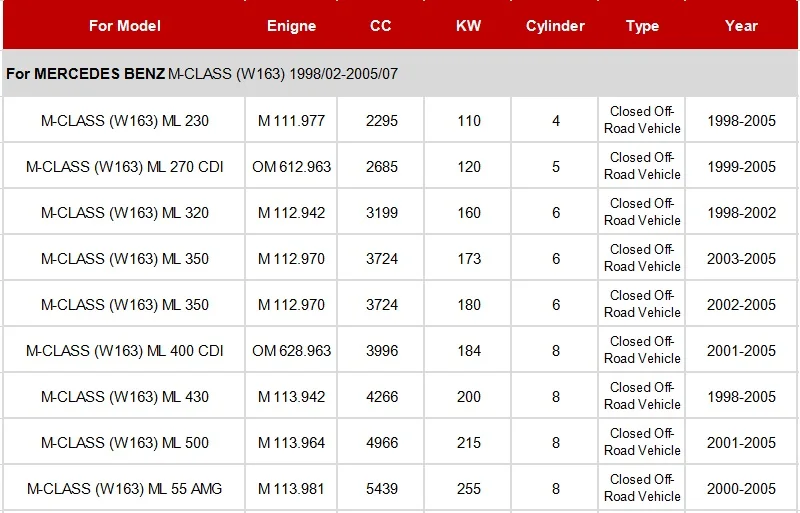This screenshot has width=800, height=513.
Task: Click the year range '1999-2005'
Action: click(741, 166)
